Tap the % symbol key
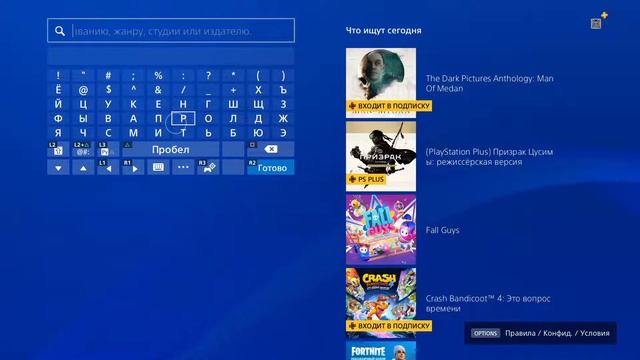Viewport: 640px width, 360px height. (158, 76)
